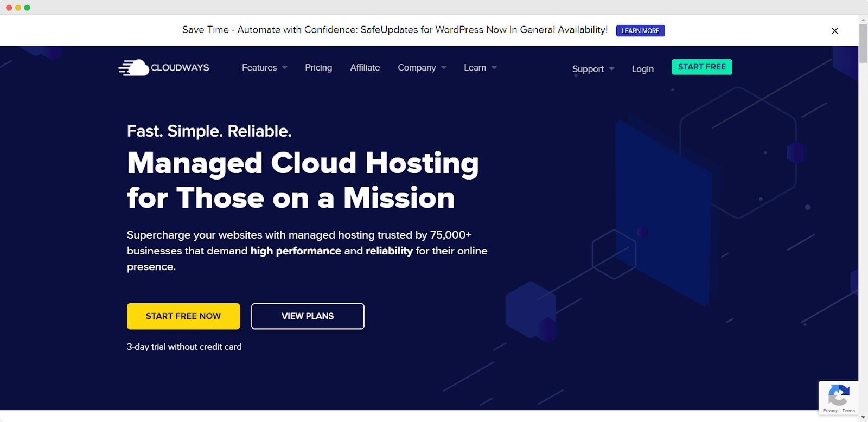The width and height of the screenshot is (868, 422).
Task: Click the reCAPTCHA badge icon
Action: [x=839, y=395]
